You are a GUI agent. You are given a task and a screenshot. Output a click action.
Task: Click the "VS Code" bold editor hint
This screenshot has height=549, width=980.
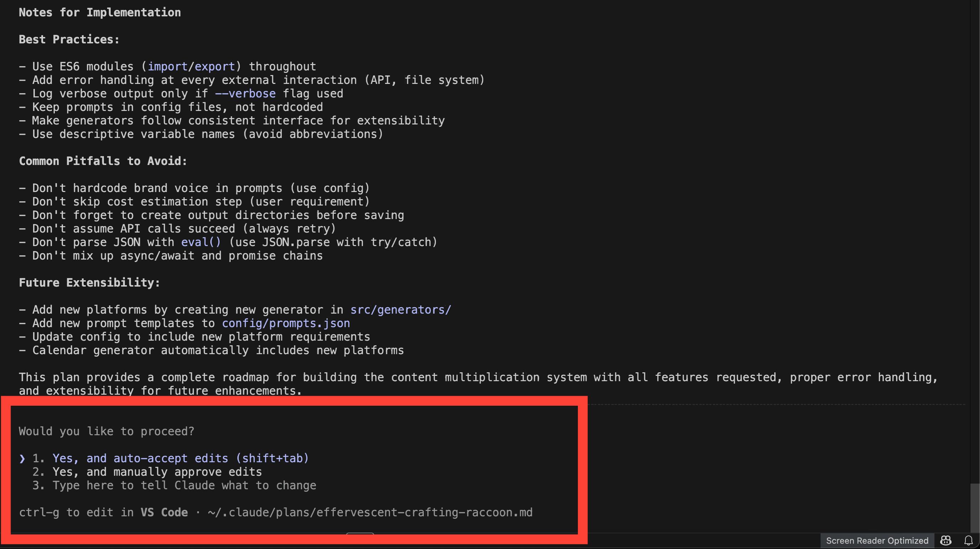164,512
